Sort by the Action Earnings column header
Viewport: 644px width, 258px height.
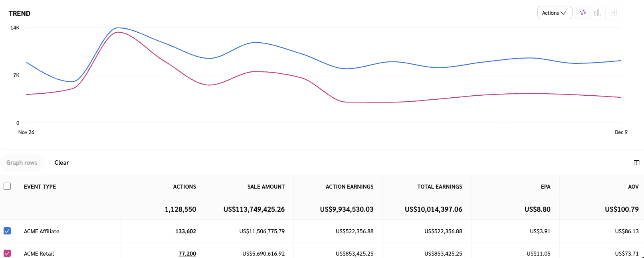(349, 187)
